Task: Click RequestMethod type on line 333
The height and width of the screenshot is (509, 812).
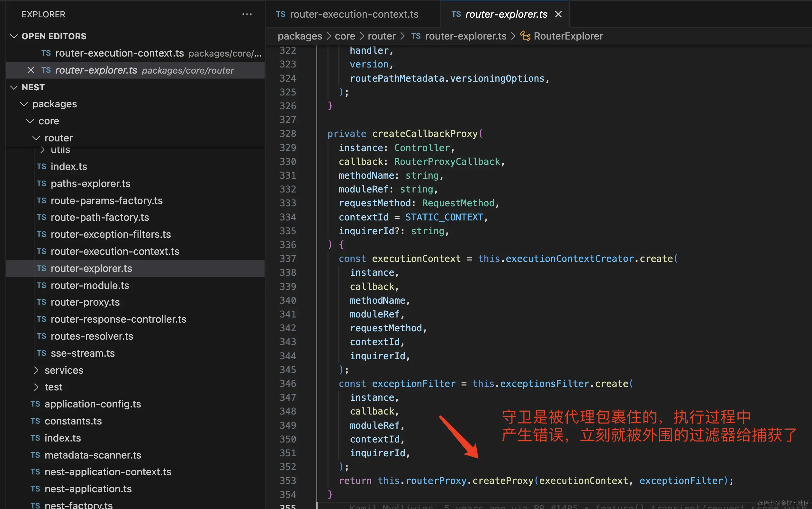Action: pos(458,203)
